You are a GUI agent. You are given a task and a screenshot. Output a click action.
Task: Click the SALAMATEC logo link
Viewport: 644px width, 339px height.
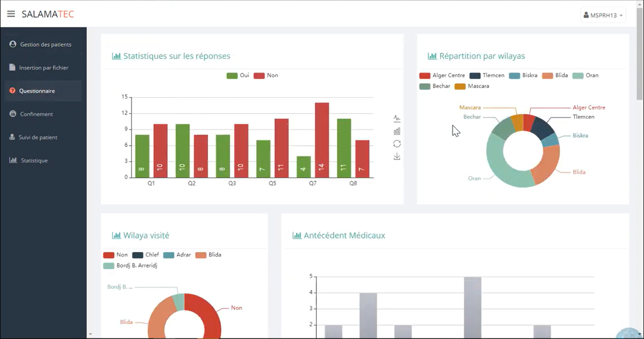click(48, 14)
